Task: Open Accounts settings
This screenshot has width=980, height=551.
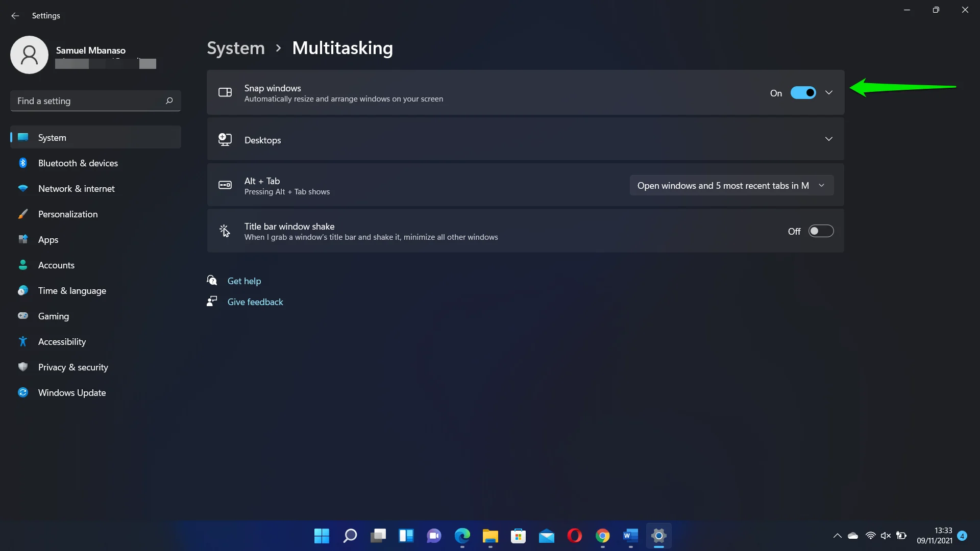Action: (x=57, y=264)
